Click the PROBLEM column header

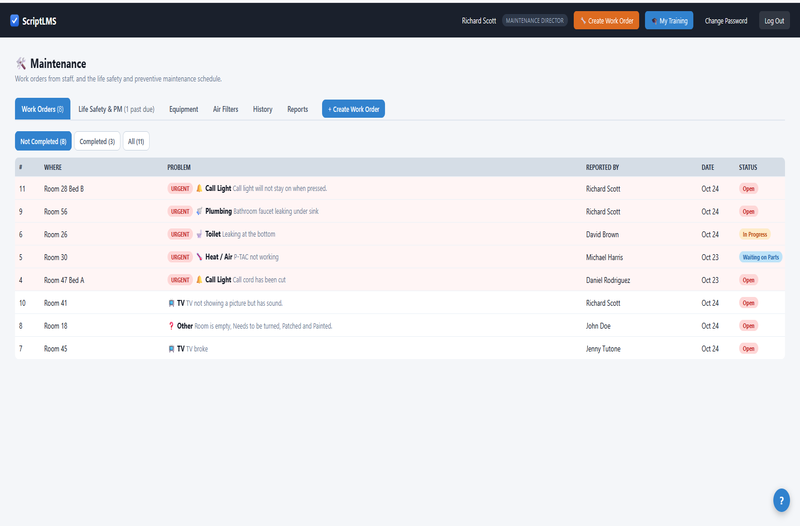coord(179,167)
